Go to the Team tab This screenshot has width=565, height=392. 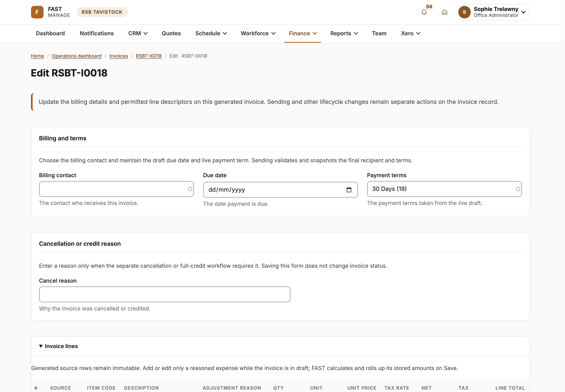379,33
